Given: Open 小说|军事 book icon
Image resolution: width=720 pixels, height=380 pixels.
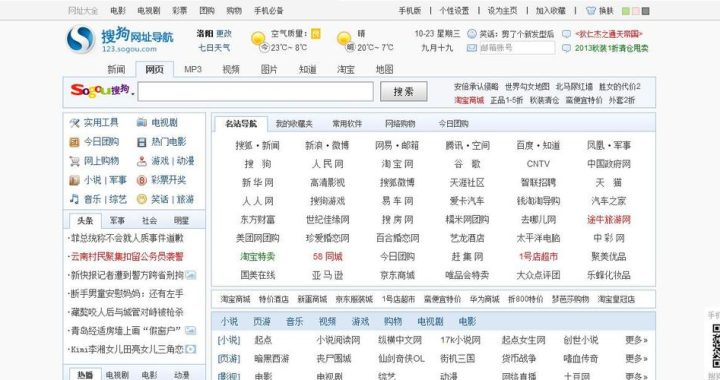Looking at the screenshot, I should (x=74, y=180).
